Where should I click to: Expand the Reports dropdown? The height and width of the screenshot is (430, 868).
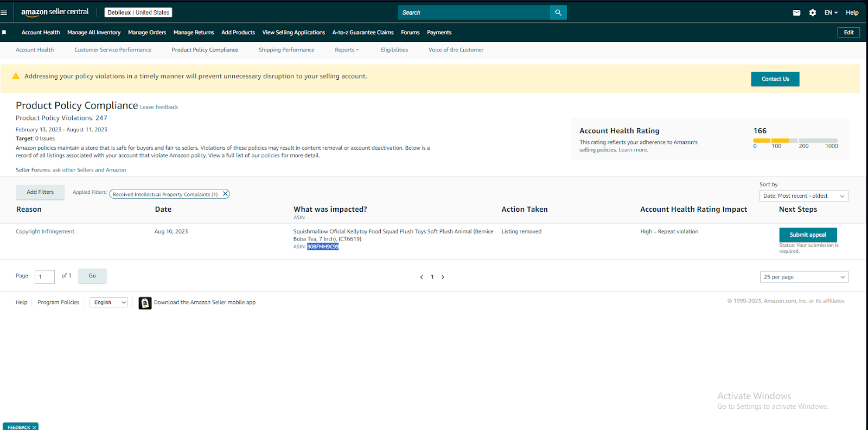[347, 50]
